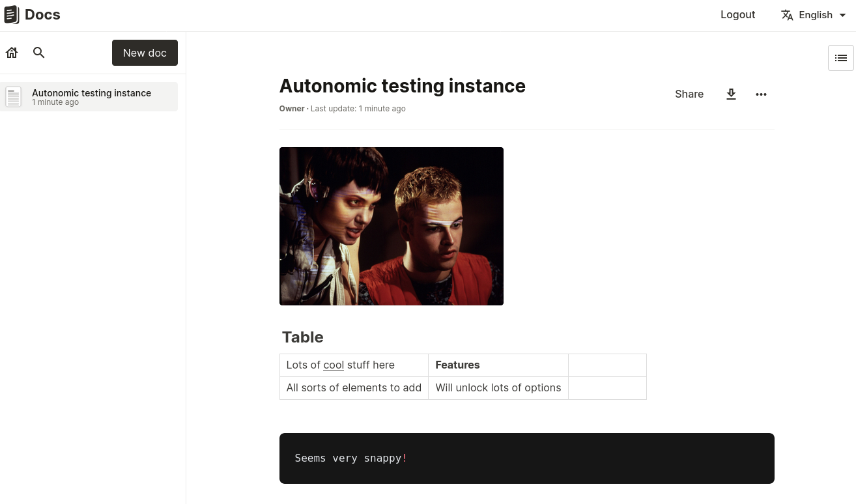Viewport: 856px width, 504px height.
Task: Log out of the account
Action: (737, 15)
